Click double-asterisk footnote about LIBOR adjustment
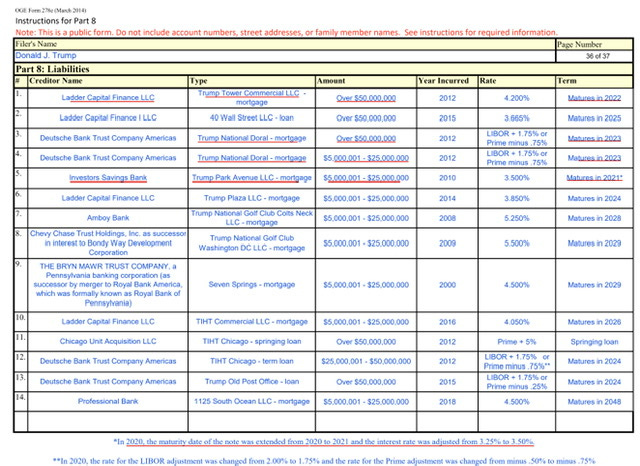This screenshot has height=466, width=640. coord(324,461)
